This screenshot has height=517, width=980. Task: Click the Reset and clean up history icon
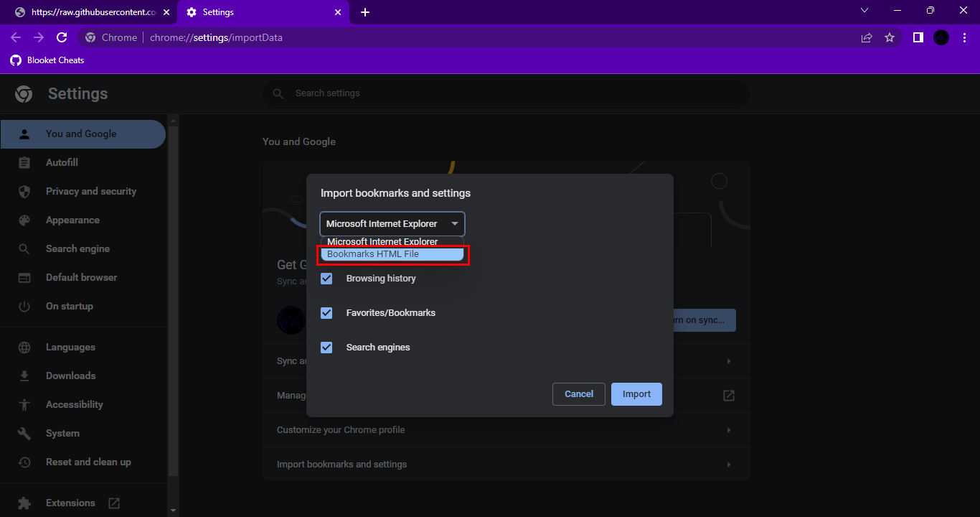point(24,462)
